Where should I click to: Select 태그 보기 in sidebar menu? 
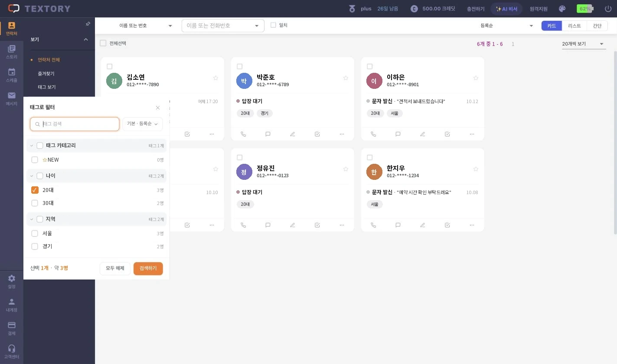47,87
